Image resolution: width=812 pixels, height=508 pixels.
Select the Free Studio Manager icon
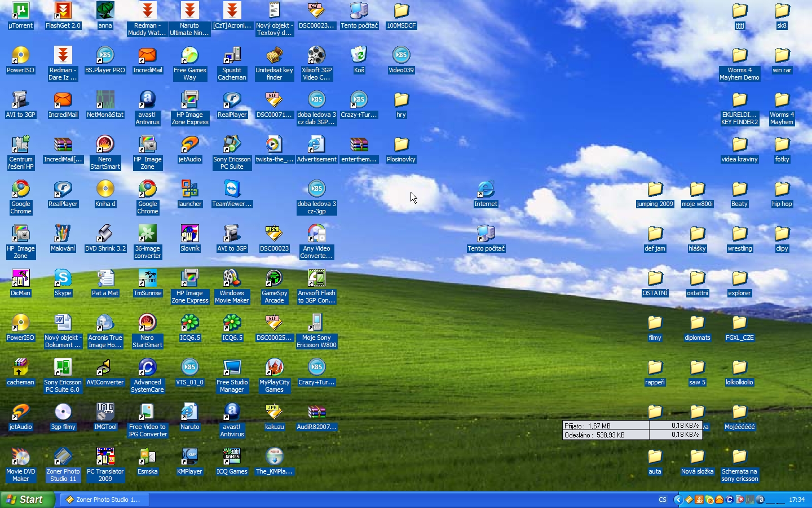coord(232,376)
